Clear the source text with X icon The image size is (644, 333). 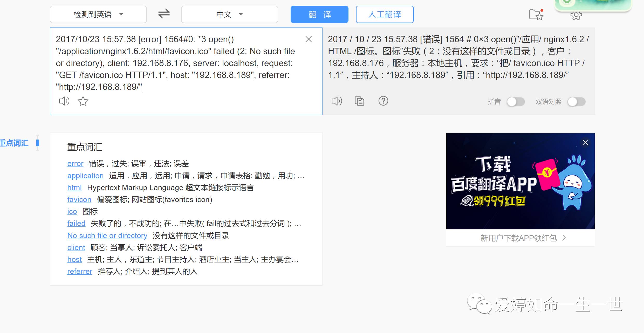point(309,39)
